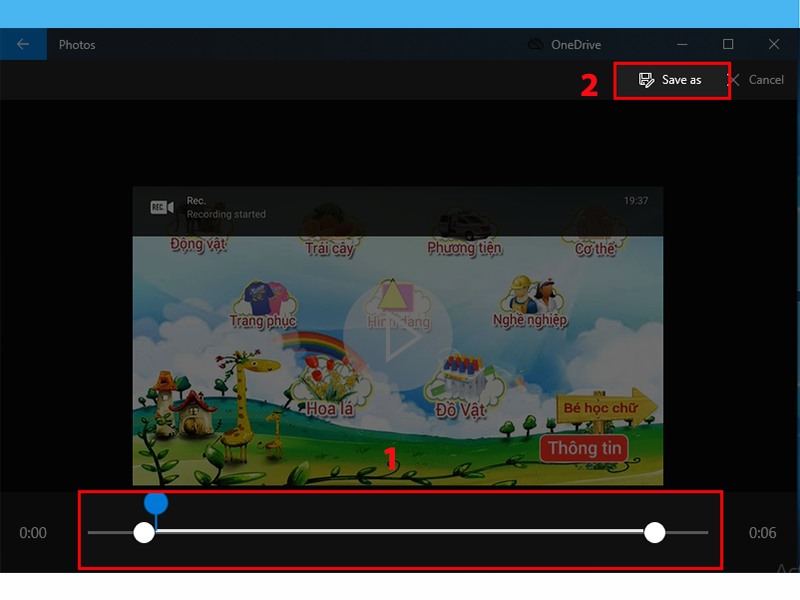
Task: Click the Thông tin button inside the video
Action: coord(583,448)
